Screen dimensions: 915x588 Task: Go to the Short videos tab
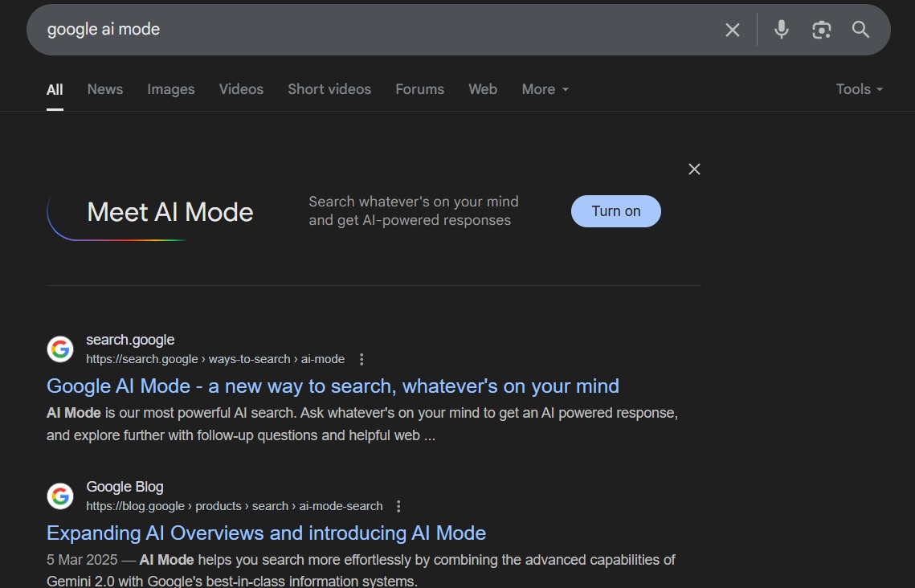pos(329,89)
